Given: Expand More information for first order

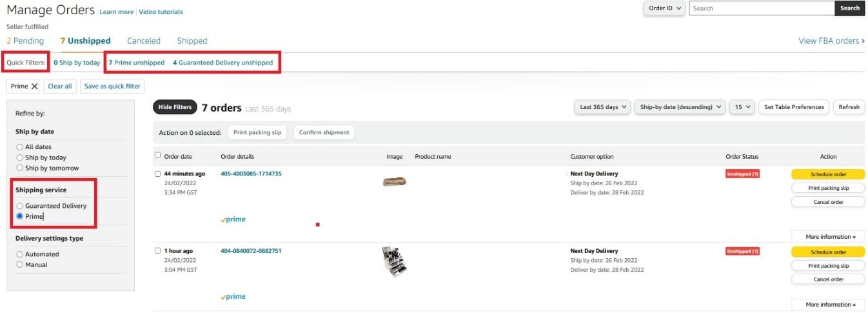Looking at the screenshot, I should (x=828, y=237).
